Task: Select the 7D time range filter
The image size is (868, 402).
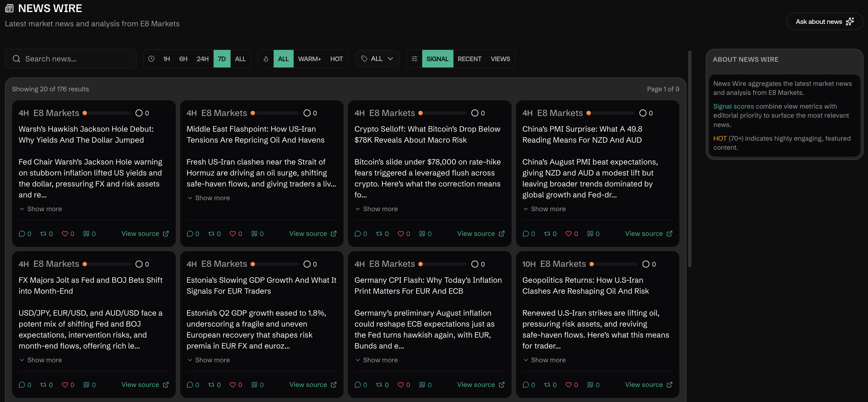Action: pyautogui.click(x=222, y=59)
